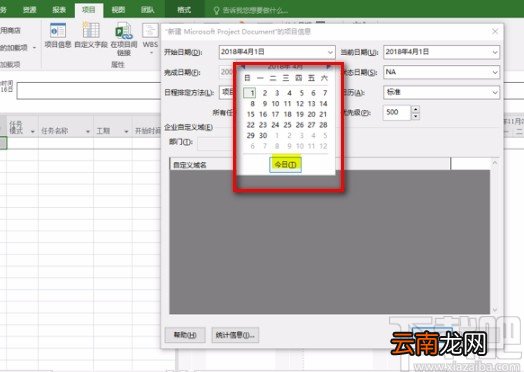Choose day 18 in the calendar
The width and height of the screenshot is (524, 372).
pyautogui.click(x=287, y=114)
